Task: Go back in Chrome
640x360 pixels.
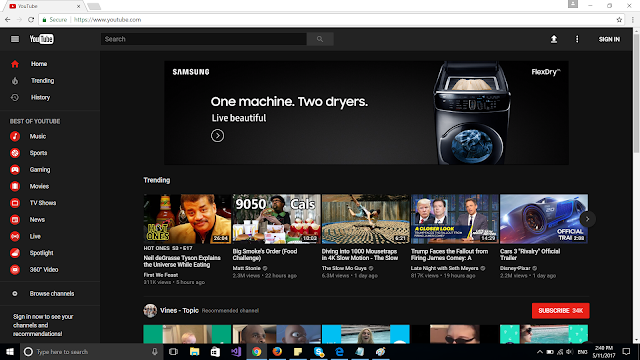Action: 8,20
